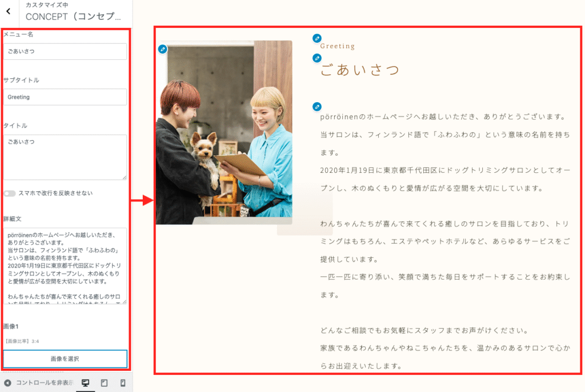Click the pencil icon above the ごあいさつ heading
Viewport: 585px width, 392px height.
click(317, 58)
